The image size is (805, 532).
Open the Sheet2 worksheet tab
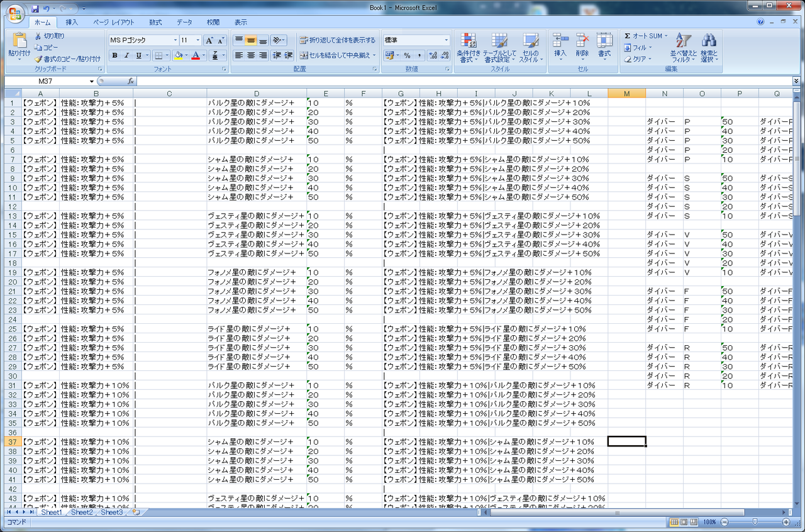pos(82,513)
